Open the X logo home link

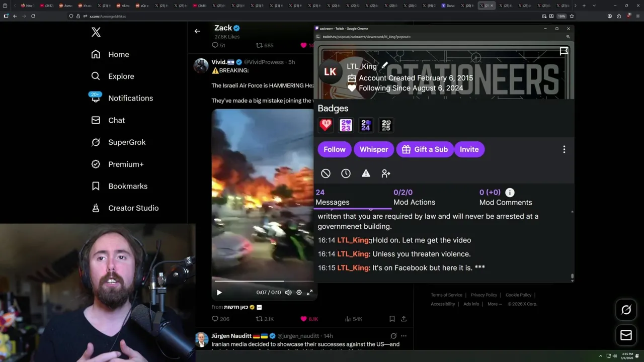[96, 33]
